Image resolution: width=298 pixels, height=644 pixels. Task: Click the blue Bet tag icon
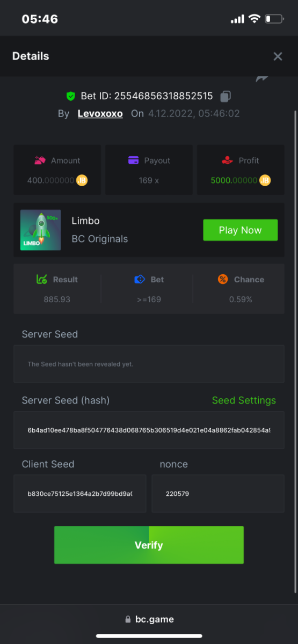pyautogui.click(x=140, y=279)
